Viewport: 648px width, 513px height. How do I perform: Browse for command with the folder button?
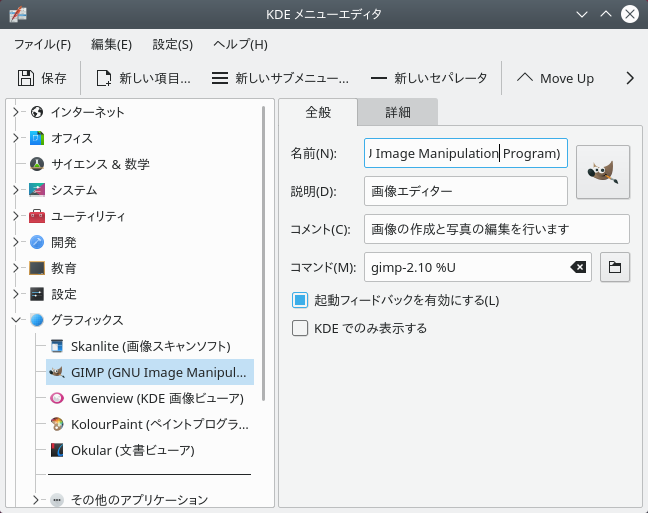[x=615, y=267]
